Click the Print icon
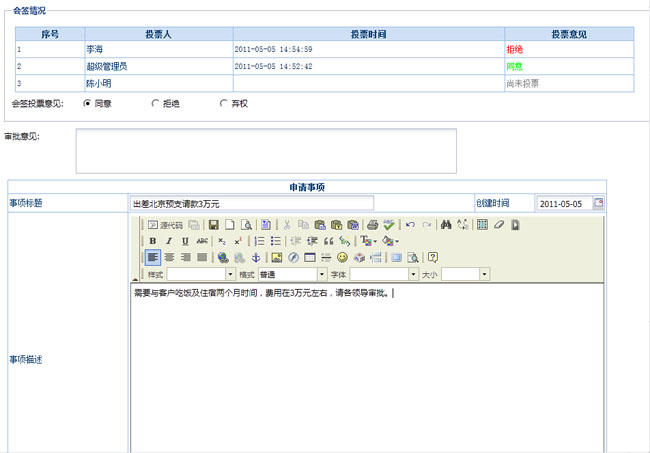The height and width of the screenshot is (453, 650). tap(372, 225)
